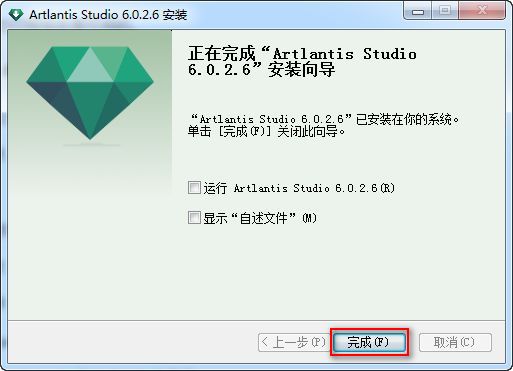Click the 完成(F) button to finish
513x371 pixels.
(x=369, y=342)
